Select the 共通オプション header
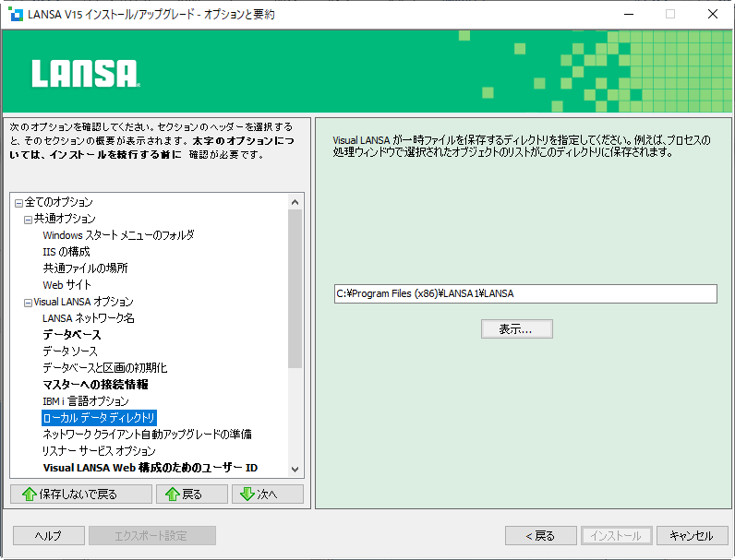Viewport: 735px width, 560px height. pos(65,219)
